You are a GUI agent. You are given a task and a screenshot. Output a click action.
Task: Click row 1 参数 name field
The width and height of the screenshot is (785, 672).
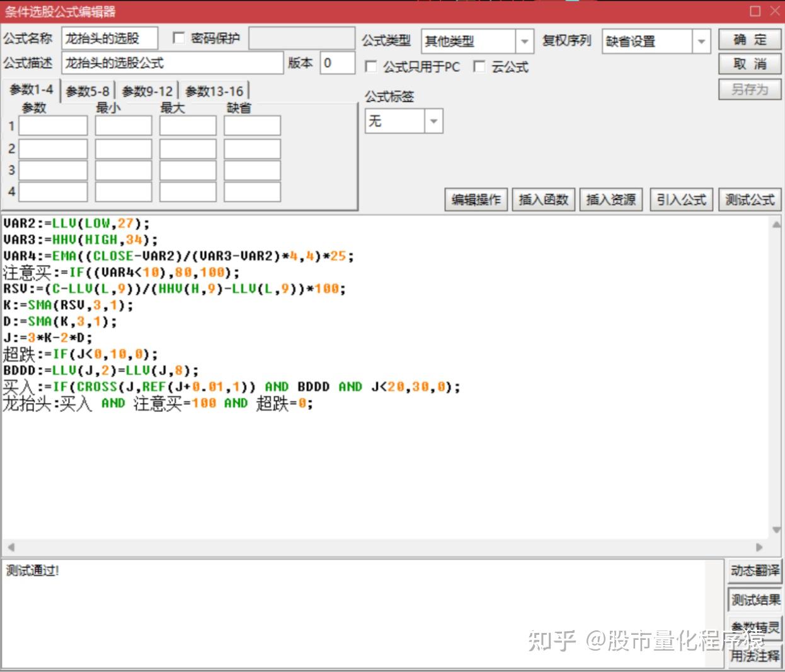pyautogui.click(x=53, y=126)
